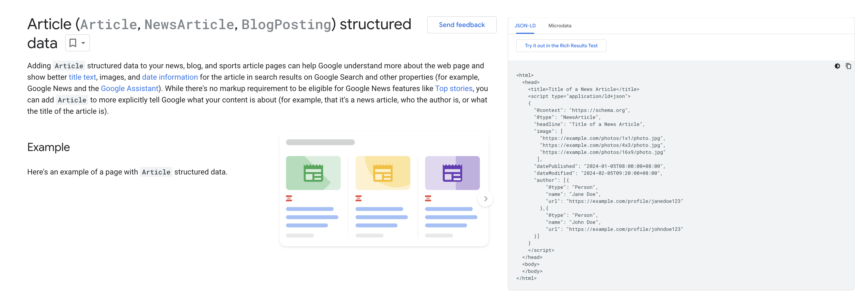The width and height of the screenshot is (868, 302).
Task: Advance the example carousel with next chevron
Action: click(485, 199)
